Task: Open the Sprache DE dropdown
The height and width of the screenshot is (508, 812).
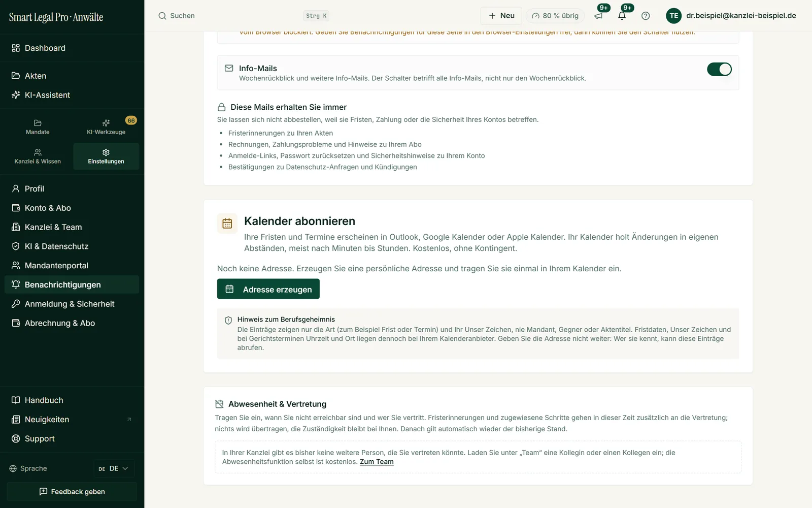Action: 114,468
